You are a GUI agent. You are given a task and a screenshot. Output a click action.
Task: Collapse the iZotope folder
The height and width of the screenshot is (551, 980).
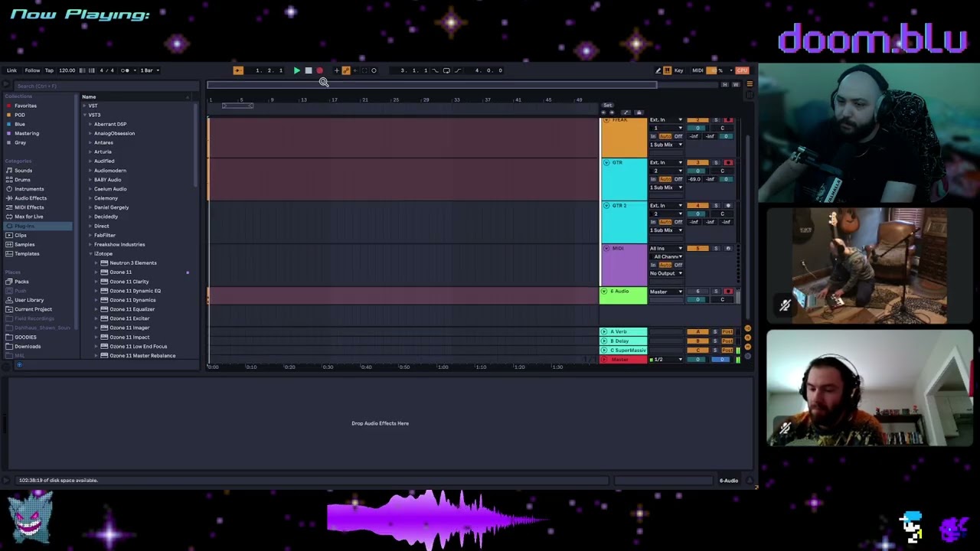pyautogui.click(x=90, y=253)
